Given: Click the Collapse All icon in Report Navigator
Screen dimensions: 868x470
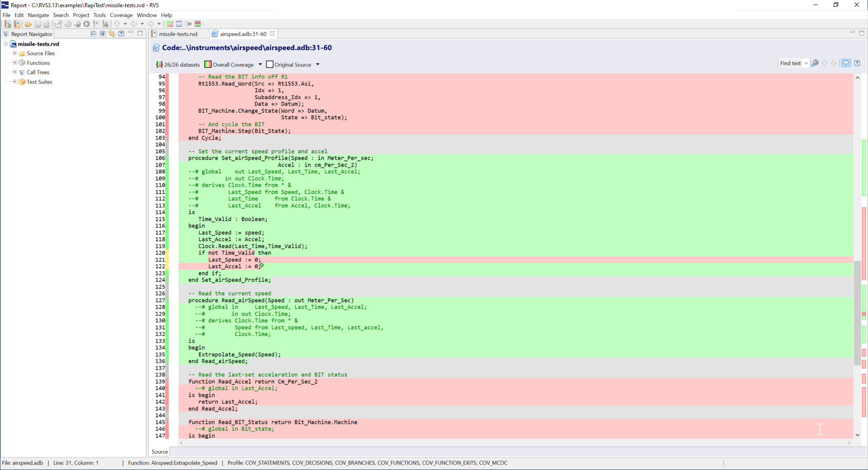Looking at the screenshot, I should point(93,34).
